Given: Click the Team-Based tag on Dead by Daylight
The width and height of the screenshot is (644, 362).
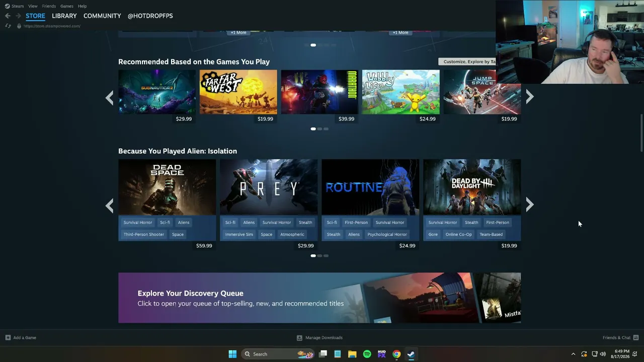Looking at the screenshot, I should point(491,234).
